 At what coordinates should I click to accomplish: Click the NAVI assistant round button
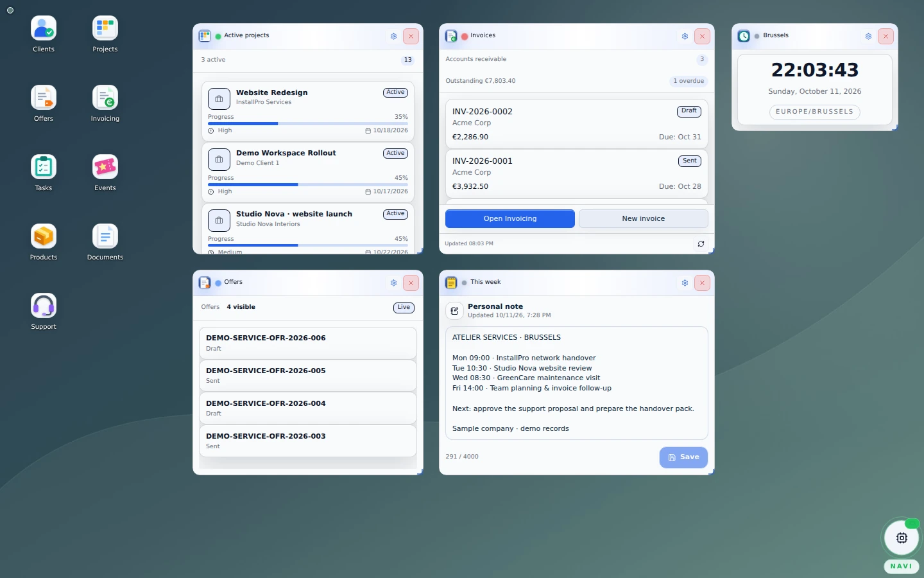[x=902, y=538]
